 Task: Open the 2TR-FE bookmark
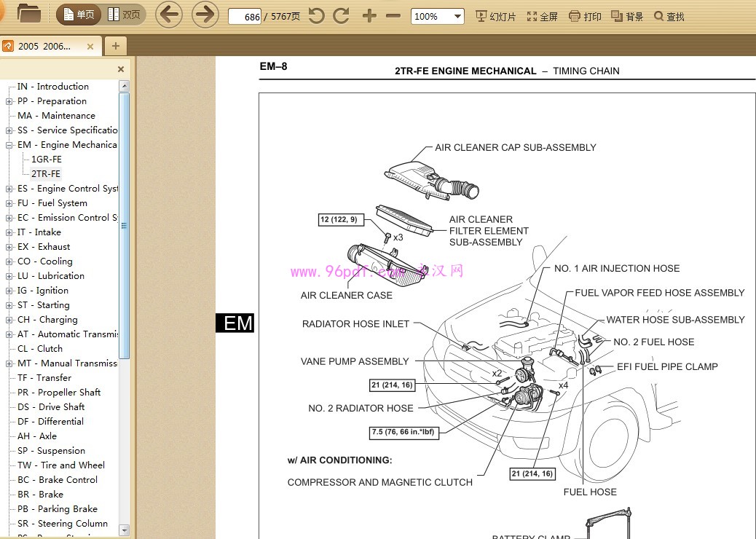(46, 173)
